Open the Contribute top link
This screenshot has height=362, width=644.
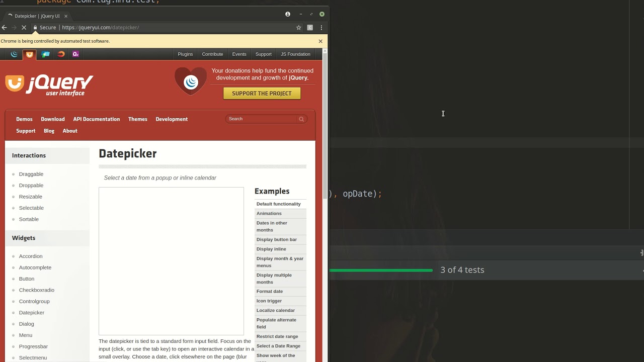point(212,54)
